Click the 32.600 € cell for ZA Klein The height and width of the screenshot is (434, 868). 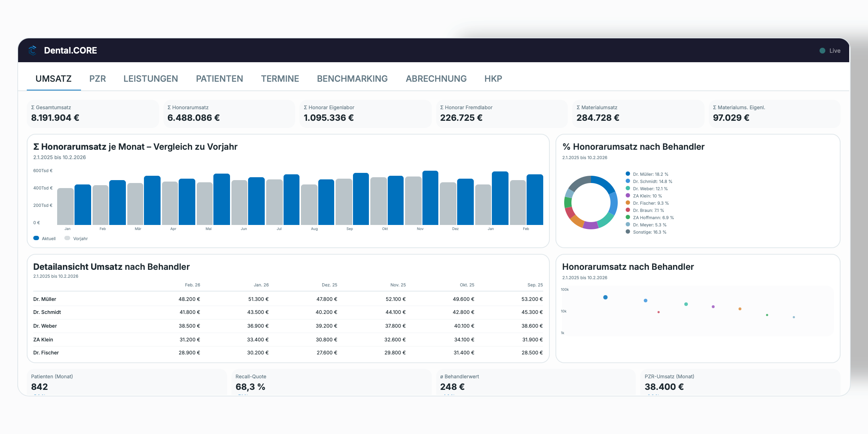pos(395,340)
